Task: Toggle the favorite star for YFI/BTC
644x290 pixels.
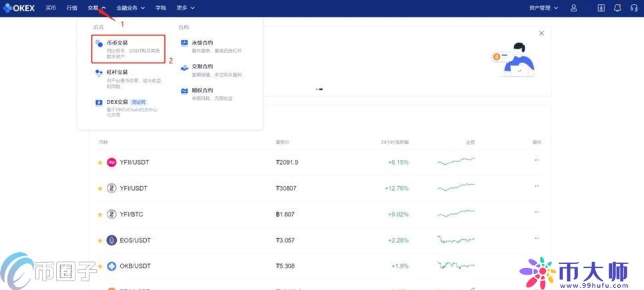Action: coord(100,214)
